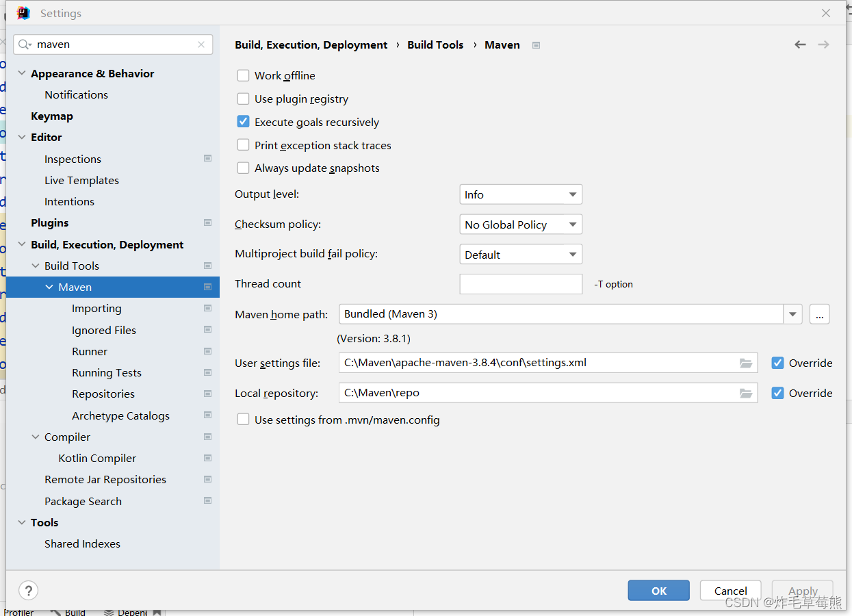This screenshot has height=616, width=852.
Task: Uncheck Execute goals recursively
Action: coord(243,122)
